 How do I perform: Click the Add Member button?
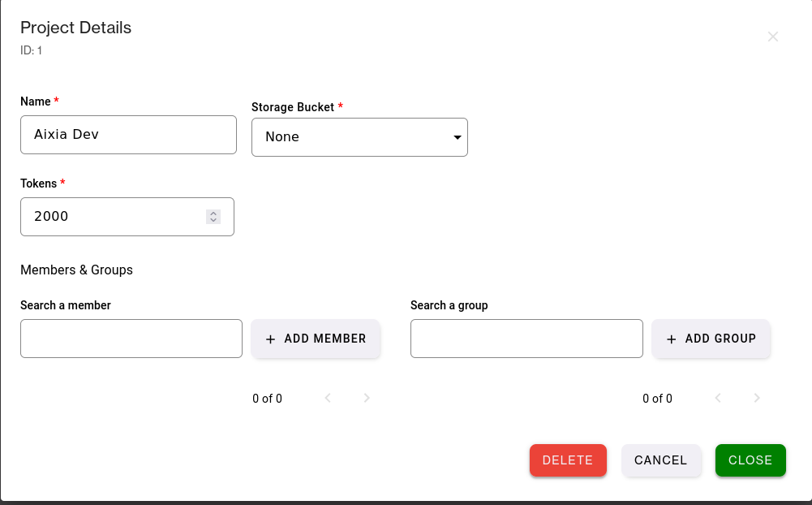point(316,339)
